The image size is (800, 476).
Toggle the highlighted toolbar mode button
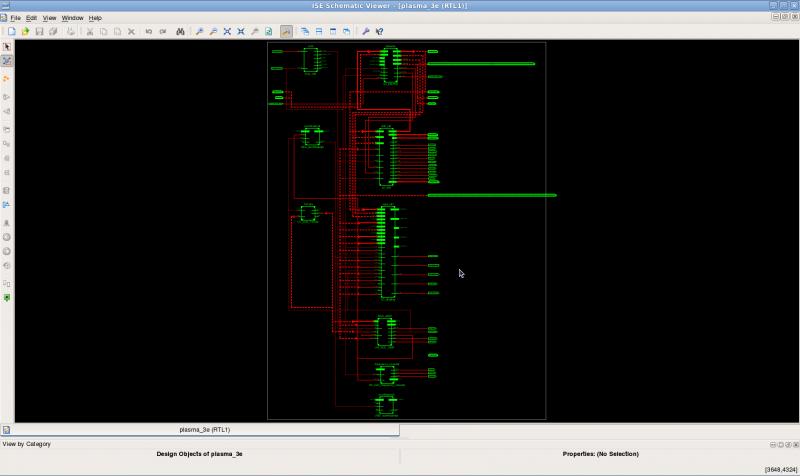click(287, 32)
